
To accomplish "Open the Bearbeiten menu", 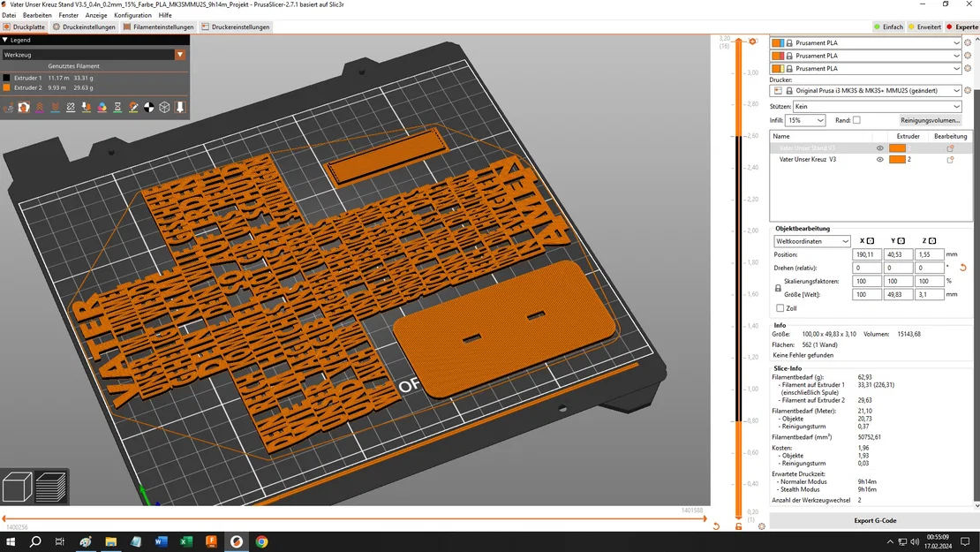I will click(x=37, y=15).
